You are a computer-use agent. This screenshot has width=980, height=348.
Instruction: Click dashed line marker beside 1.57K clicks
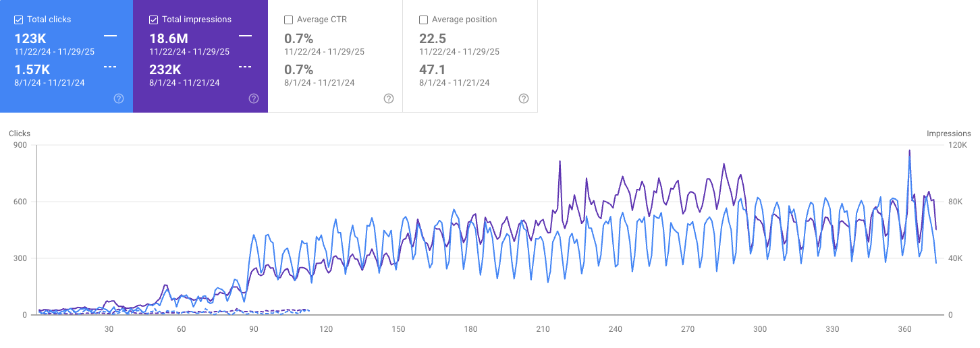(110, 67)
